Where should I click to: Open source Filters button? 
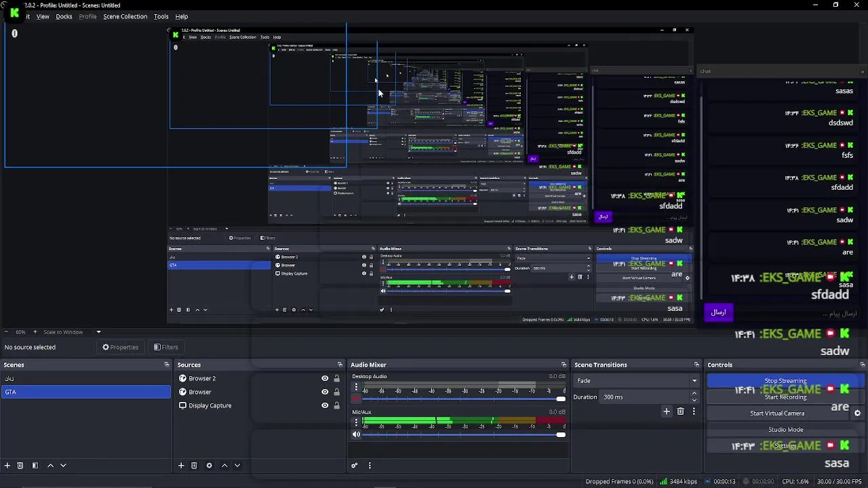click(x=165, y=347)
